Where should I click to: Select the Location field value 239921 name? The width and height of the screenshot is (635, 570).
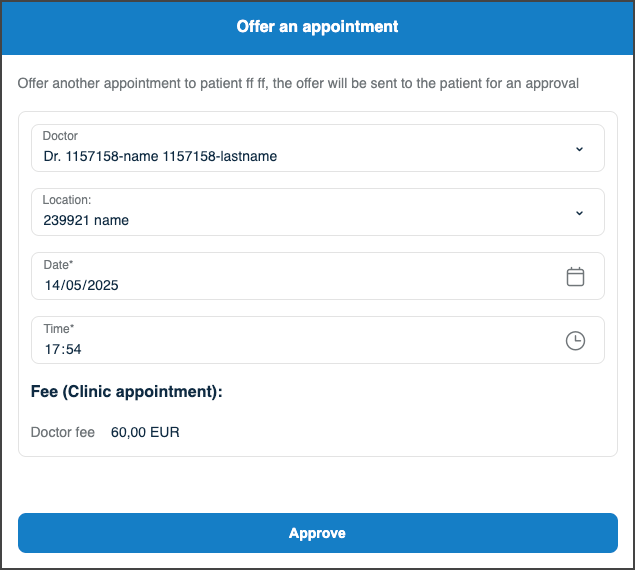(86, 220)
